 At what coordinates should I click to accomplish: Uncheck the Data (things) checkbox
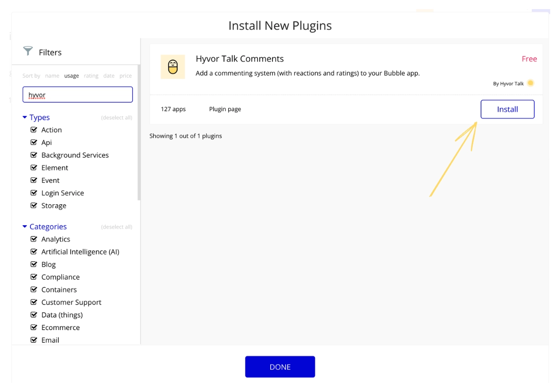[x=34, y=315]
